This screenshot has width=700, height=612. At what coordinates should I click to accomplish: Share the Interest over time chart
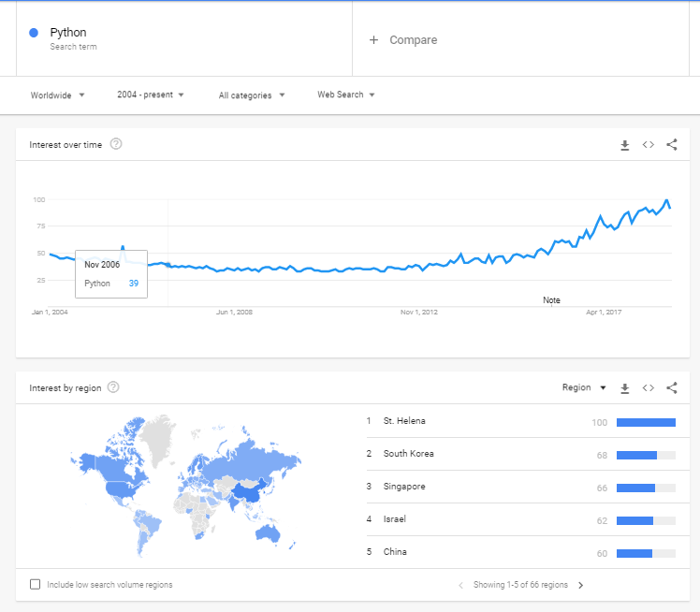[671, 145]
